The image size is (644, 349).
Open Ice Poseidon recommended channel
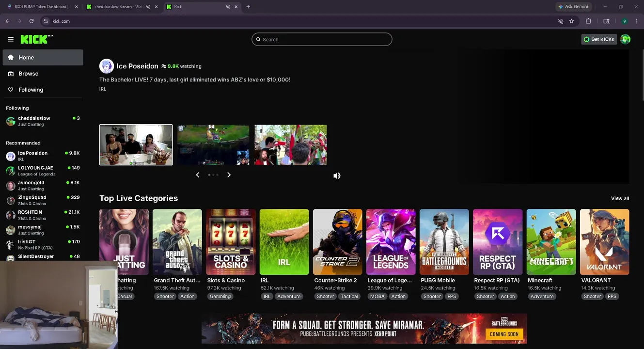coord(43,156)
